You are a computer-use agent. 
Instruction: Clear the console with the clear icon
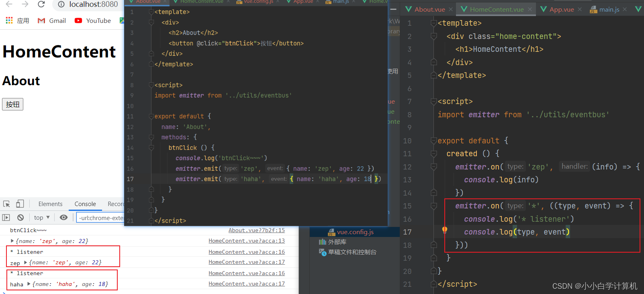tap(20, 217)
